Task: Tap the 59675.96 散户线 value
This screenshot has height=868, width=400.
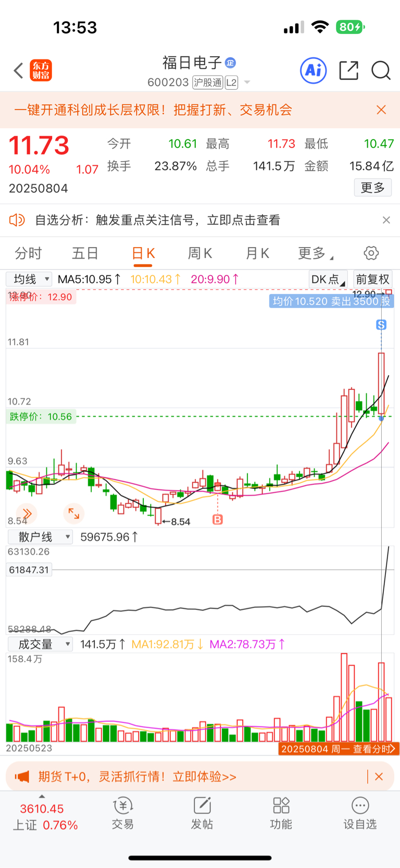Action: [109, 537]
